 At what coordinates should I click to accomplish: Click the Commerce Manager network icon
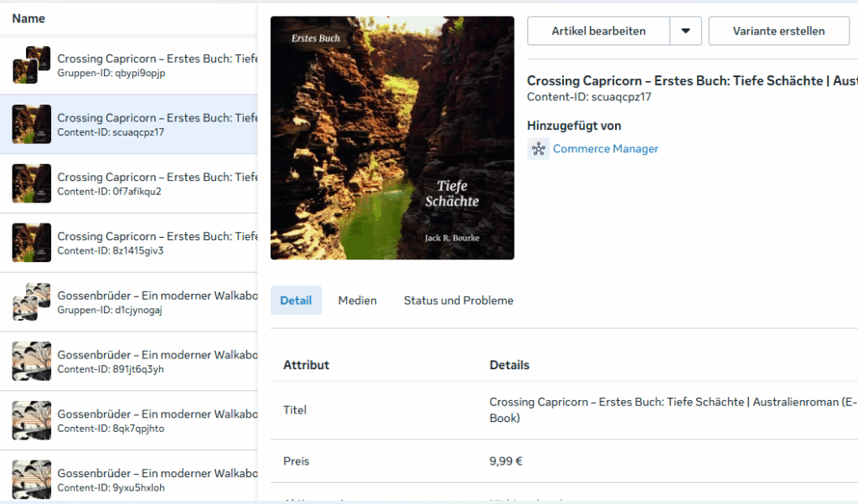tap(539, 149)
